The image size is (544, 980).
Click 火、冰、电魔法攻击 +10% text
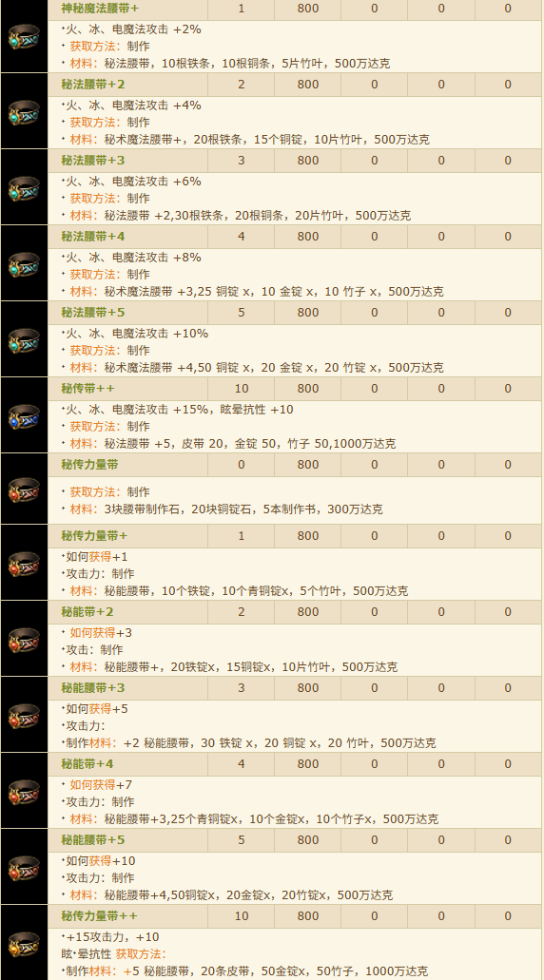137,334
